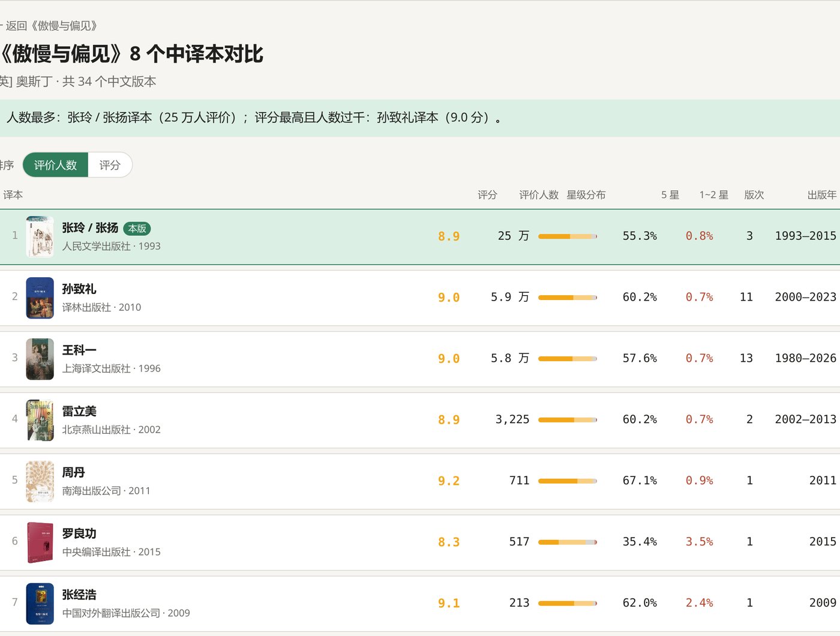Open book cover of 张玲 / 张扬 edition
Image resolution: width=840 pixels, height=636 pixels.
coord(40,236)
